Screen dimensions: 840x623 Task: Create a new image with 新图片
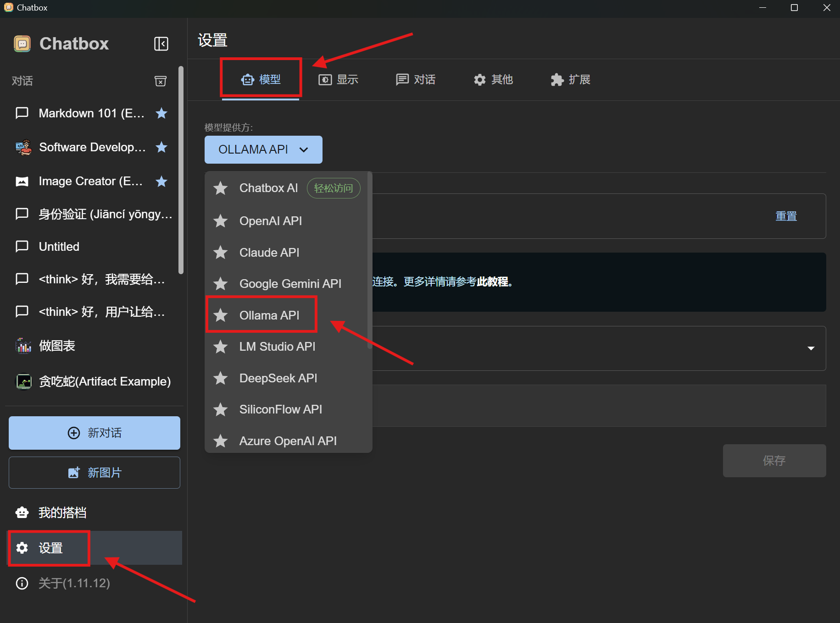click(x=95, y=473)
